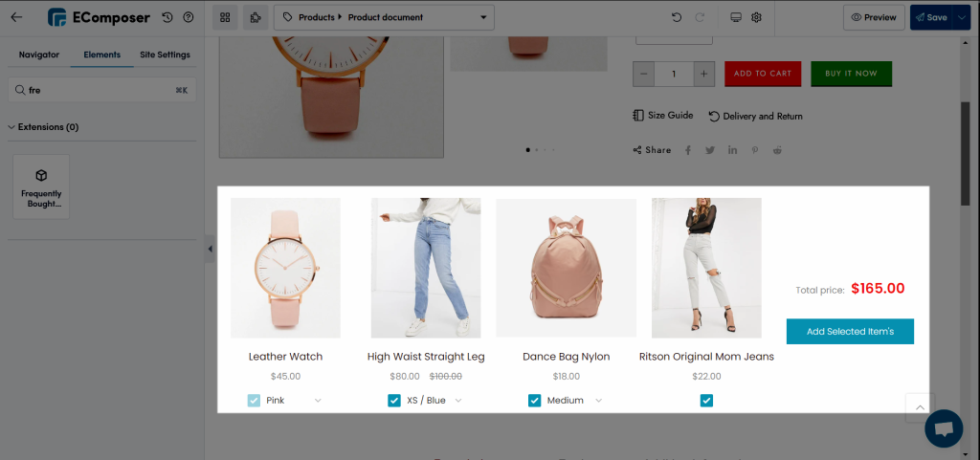Click the $165.00 total price
The height and width of the screenshot is (460, 980).
coord(878,289)
